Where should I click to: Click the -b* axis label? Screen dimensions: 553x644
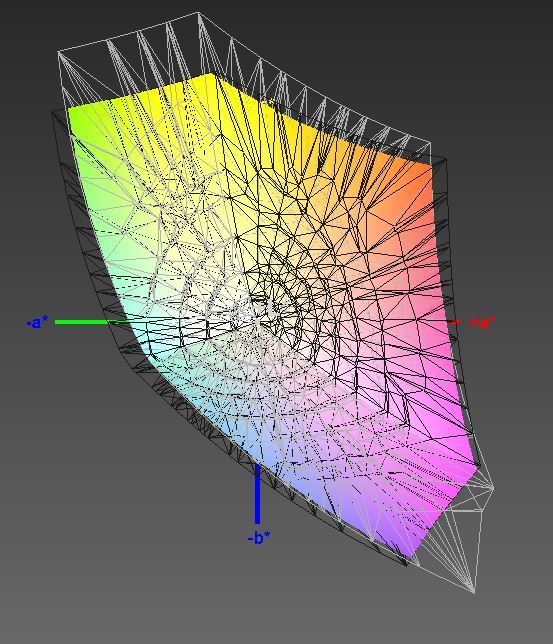(259, 537)
